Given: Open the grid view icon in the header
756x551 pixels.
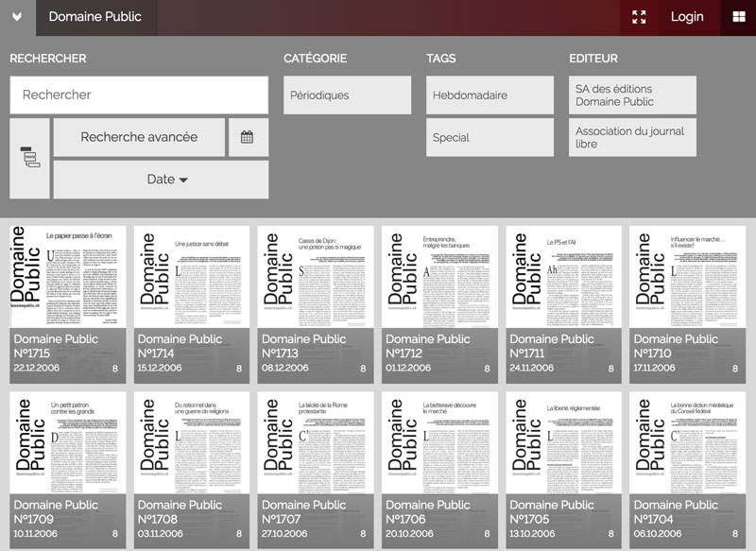Looking at the screenshot, I should pos(739,17).
